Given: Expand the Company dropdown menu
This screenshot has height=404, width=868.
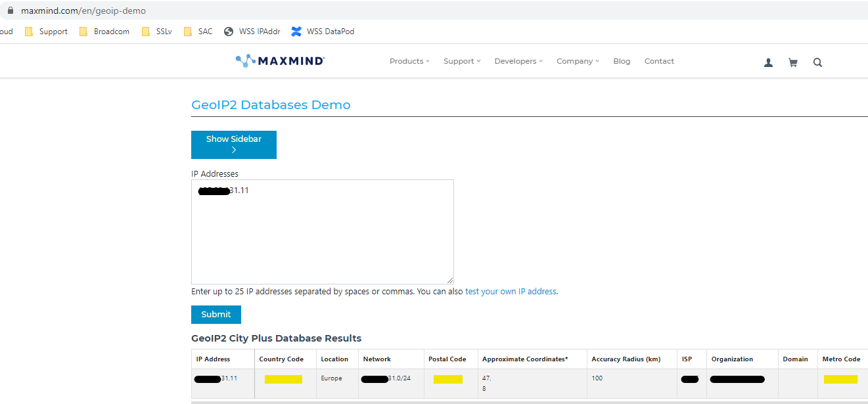Looking at the screenshot, I should tap(577, 61).
